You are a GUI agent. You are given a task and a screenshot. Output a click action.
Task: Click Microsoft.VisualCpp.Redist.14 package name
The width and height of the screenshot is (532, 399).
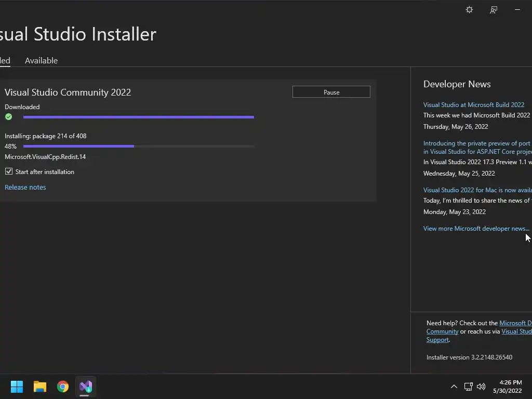coord(45,157)
